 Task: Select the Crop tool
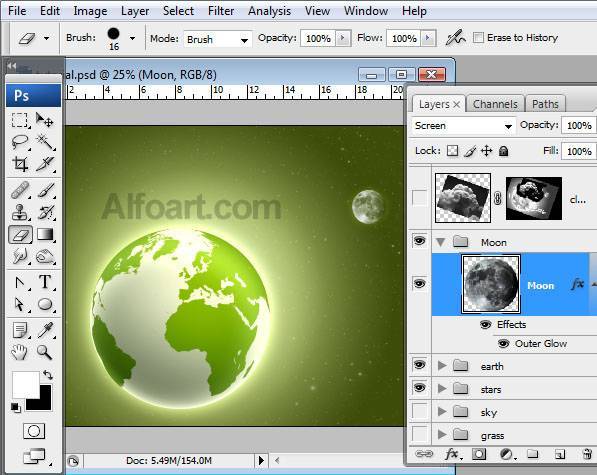(x=19, y=164)
